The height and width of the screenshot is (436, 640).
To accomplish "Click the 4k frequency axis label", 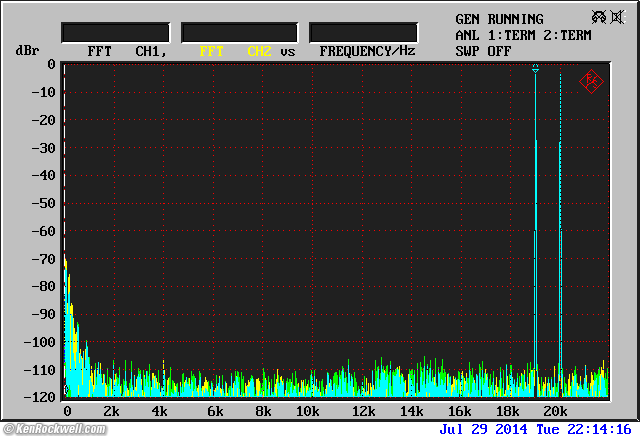I will [159, 411].
